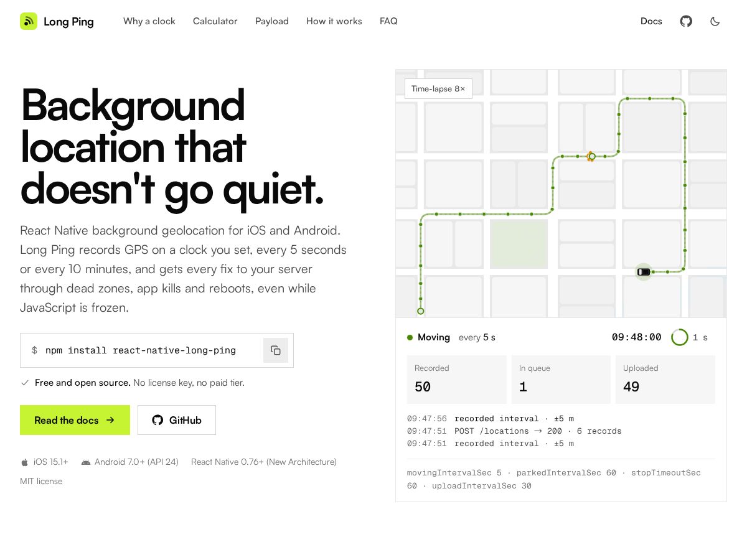Image resolution: width=747 pixels, height=560 pixels.
Task: Click the 09:48:00 clock readout
Action: [x=636, y=337]
